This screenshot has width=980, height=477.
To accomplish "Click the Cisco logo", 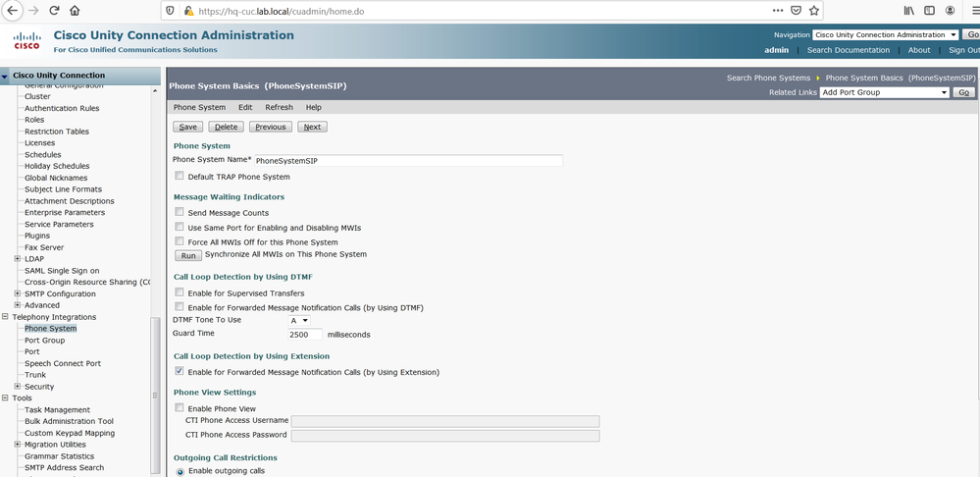I will (x=26, y=40).
